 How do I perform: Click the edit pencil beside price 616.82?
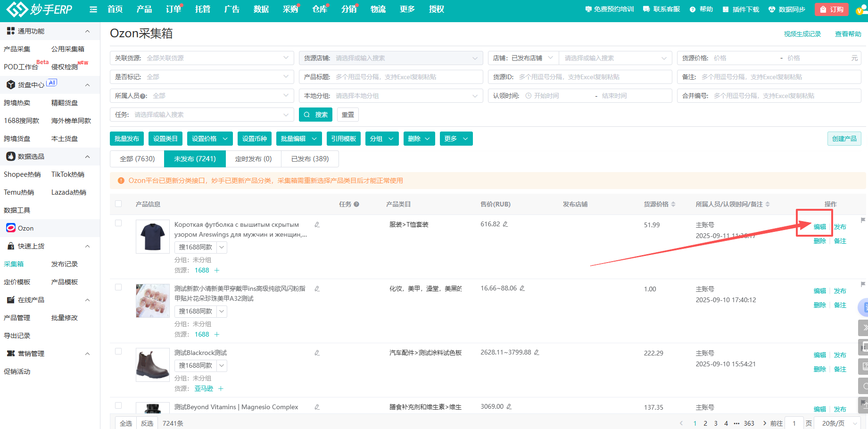tap(505, 224)
